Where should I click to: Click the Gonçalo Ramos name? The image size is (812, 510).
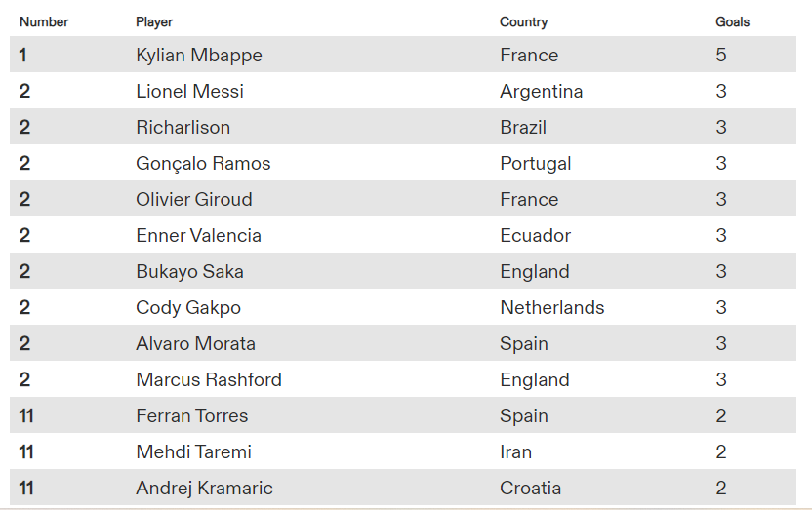coord(203,164)
